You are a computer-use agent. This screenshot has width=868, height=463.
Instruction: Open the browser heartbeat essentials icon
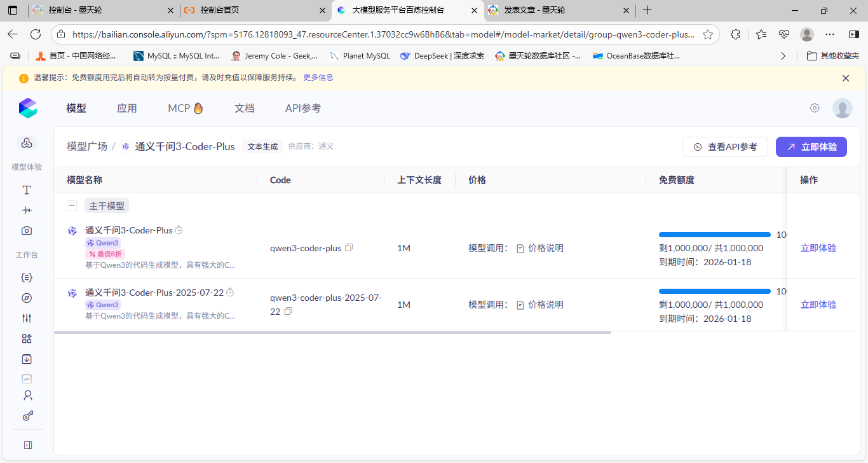[x=784, y=34]
